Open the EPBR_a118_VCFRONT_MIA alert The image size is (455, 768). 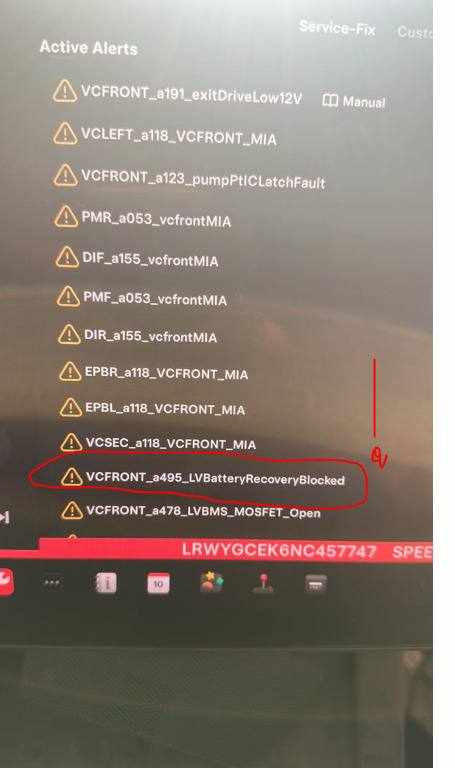pyautogui.click(x=153, y=372)
